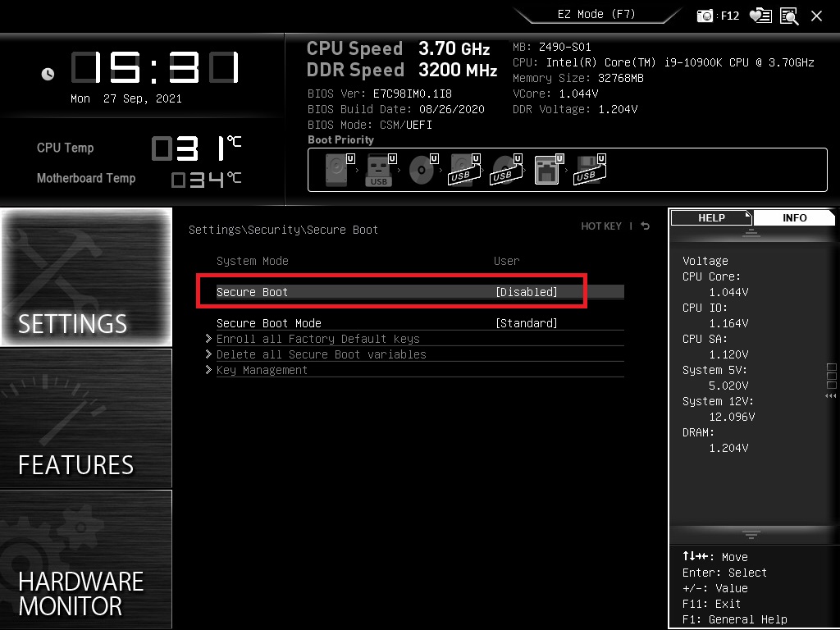
Task: Click the DDR Voltage value in the header
Action: (618, 109)
